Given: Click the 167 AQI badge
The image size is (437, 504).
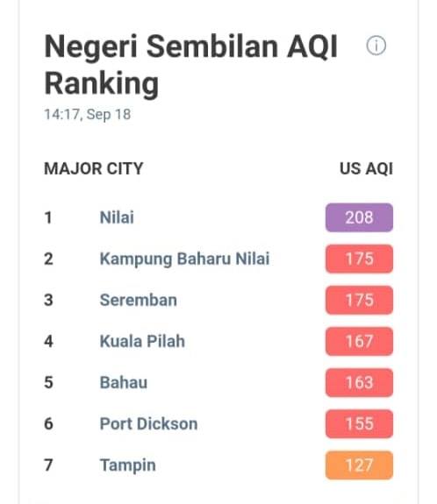Looking at the screenshot, I should click(359, 341).
